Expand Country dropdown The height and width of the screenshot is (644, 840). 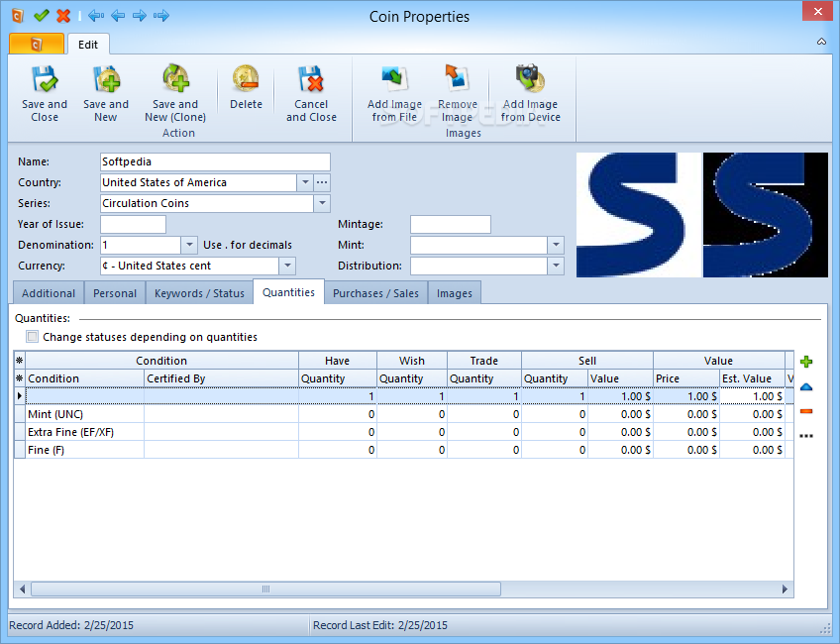305,182
